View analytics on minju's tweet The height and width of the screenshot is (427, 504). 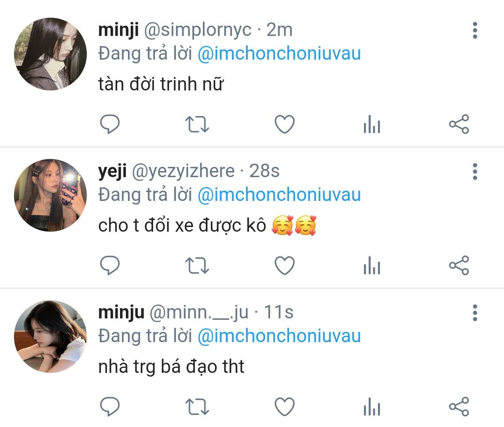tap(372, 406)
